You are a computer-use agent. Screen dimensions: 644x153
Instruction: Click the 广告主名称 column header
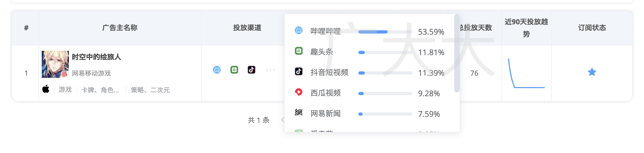pos(120,28)
